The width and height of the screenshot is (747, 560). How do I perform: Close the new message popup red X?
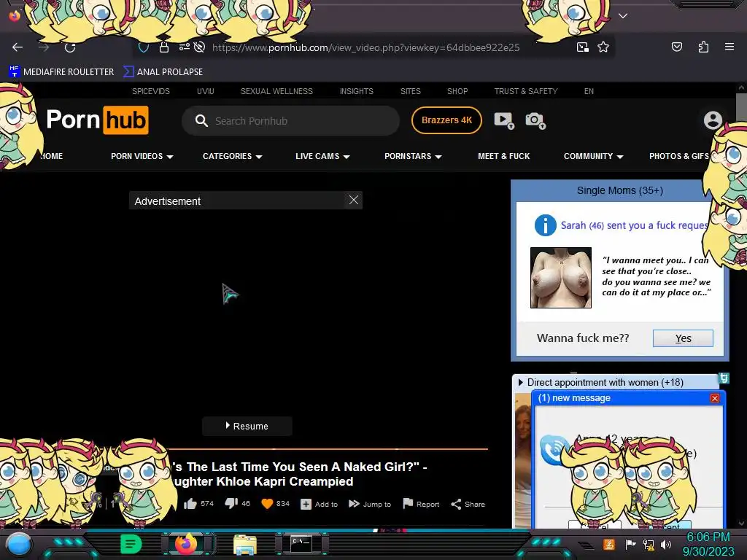coord(715,398)
